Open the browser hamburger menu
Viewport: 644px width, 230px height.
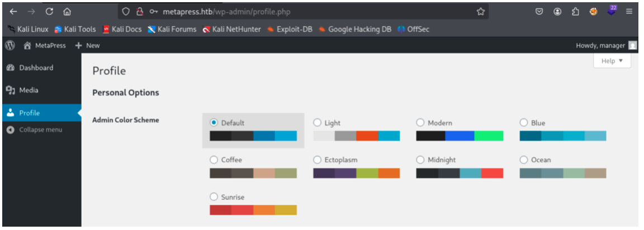[629, 12]
